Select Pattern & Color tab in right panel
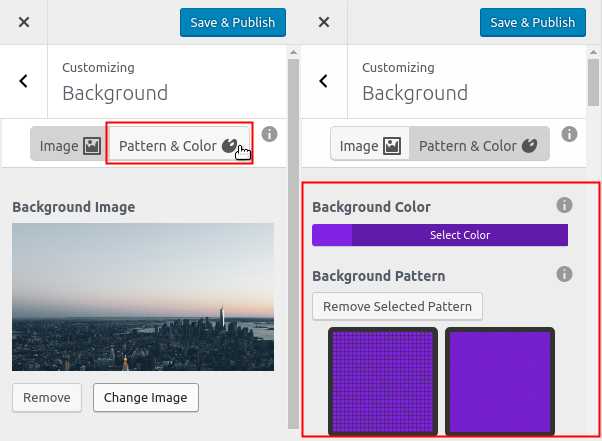The width and height of the screenshot is (602, 441). [x=478, y=146]
